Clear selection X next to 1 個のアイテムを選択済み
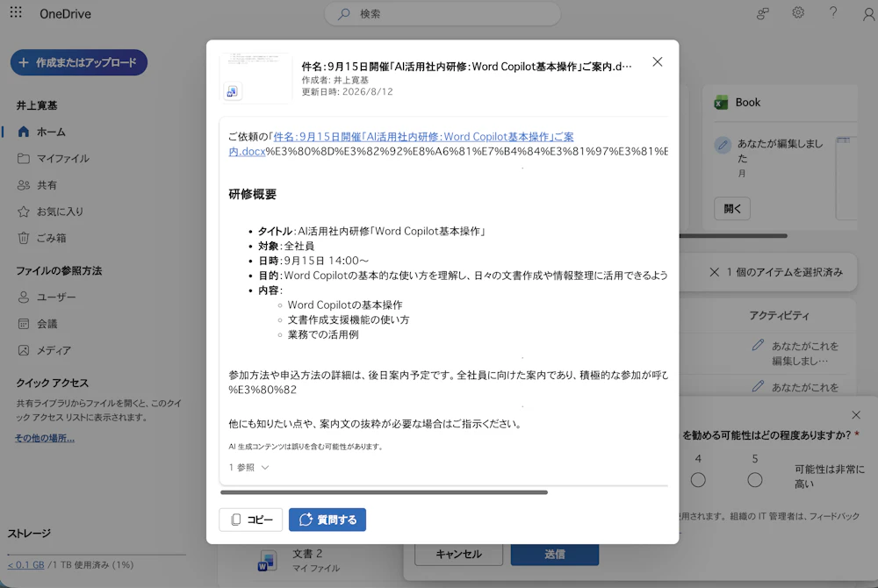This screenshot has height=588, width=878. coord(715,272)
